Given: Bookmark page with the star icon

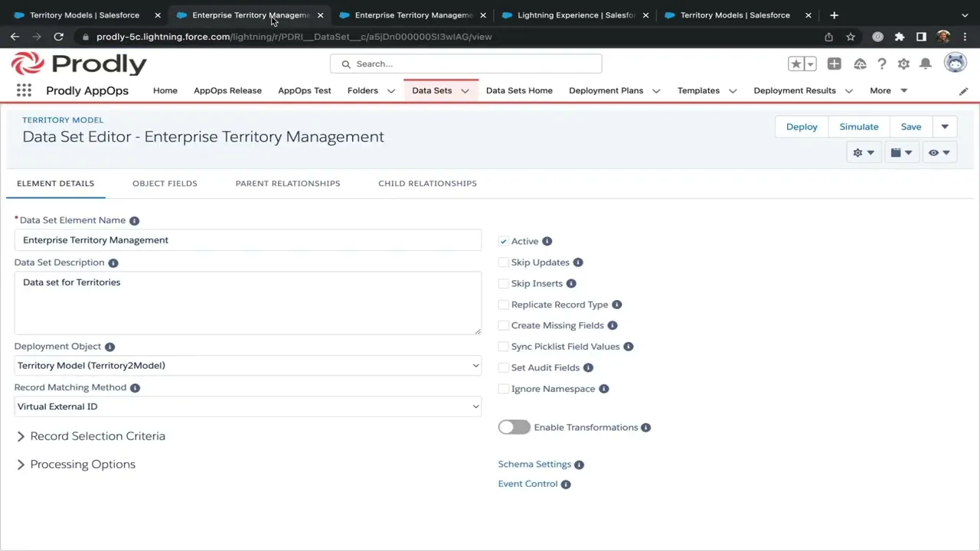Looking at the screenshot, I should (x=851, y=37).
